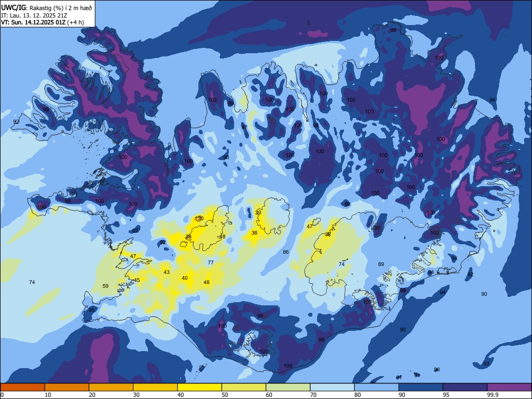The height and width of the screenshot is (399, 532).
Task: Click the map value '45'
Action: (137, 280)
